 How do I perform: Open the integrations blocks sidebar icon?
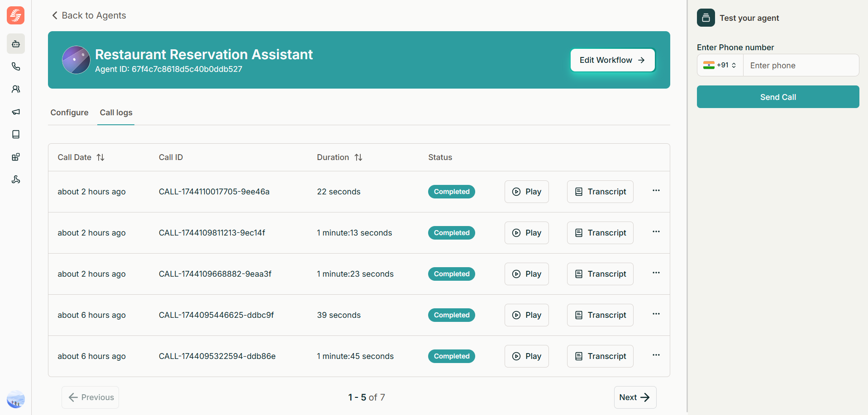point(16,157)
